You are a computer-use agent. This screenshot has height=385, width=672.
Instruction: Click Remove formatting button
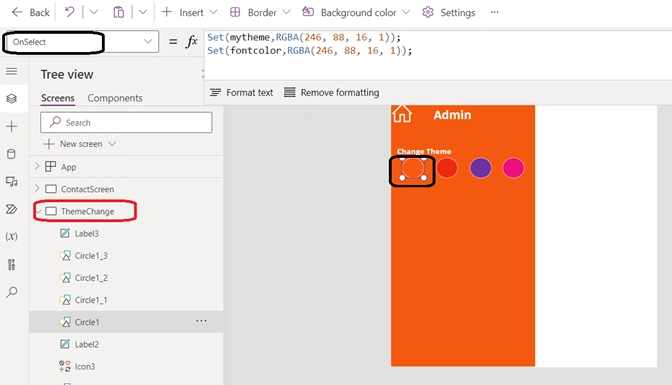[x=332, y=93]
